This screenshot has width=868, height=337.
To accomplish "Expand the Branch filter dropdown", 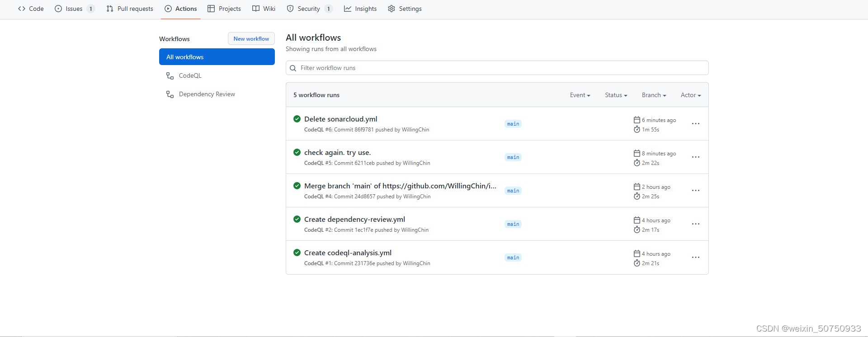I will pos(654,95).
